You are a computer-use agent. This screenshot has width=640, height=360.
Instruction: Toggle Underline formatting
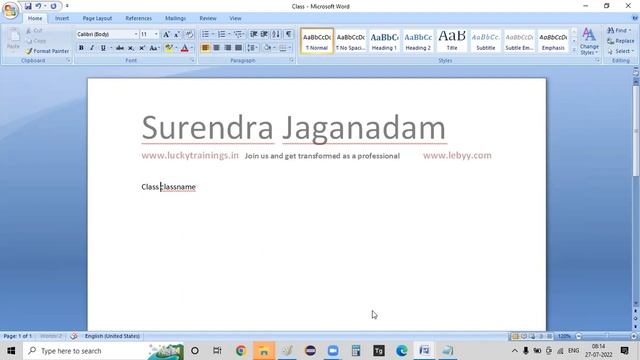click(103, 48)
